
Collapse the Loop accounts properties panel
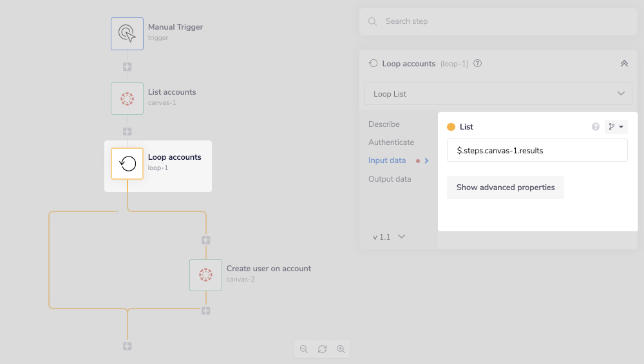623,64
